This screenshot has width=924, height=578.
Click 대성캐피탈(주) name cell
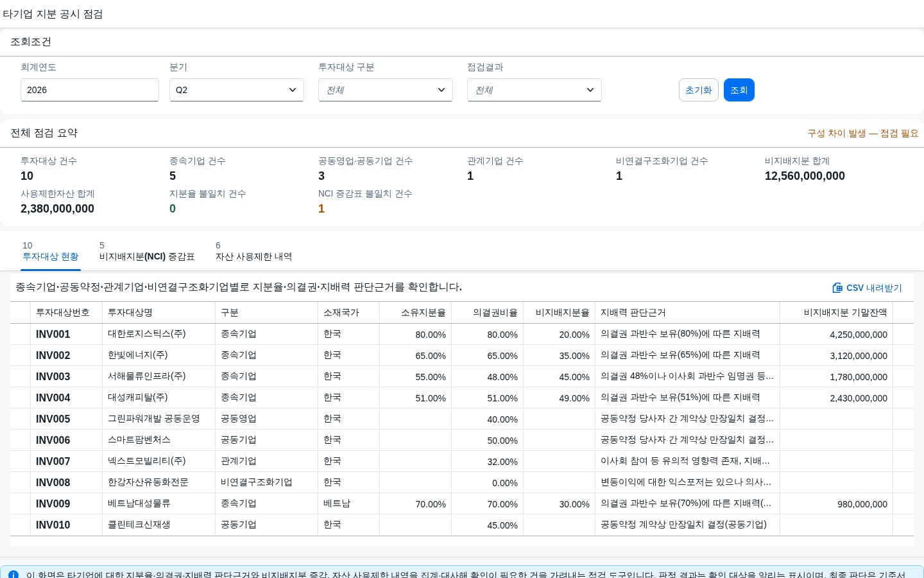(x=159, y=398)
